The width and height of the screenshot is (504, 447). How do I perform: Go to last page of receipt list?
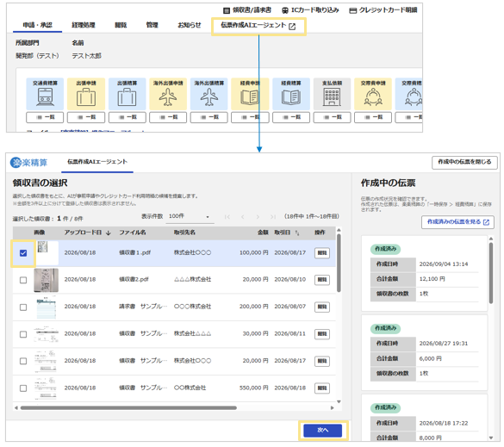(273, 217)
